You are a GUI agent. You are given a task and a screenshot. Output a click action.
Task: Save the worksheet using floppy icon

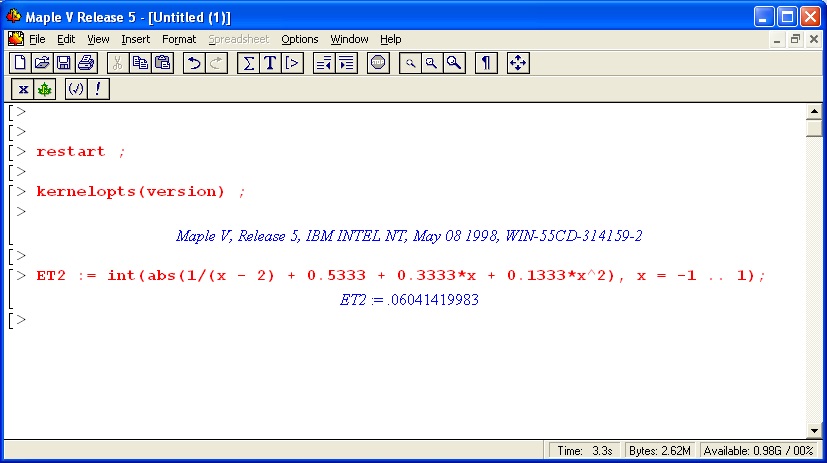(64, 63)
